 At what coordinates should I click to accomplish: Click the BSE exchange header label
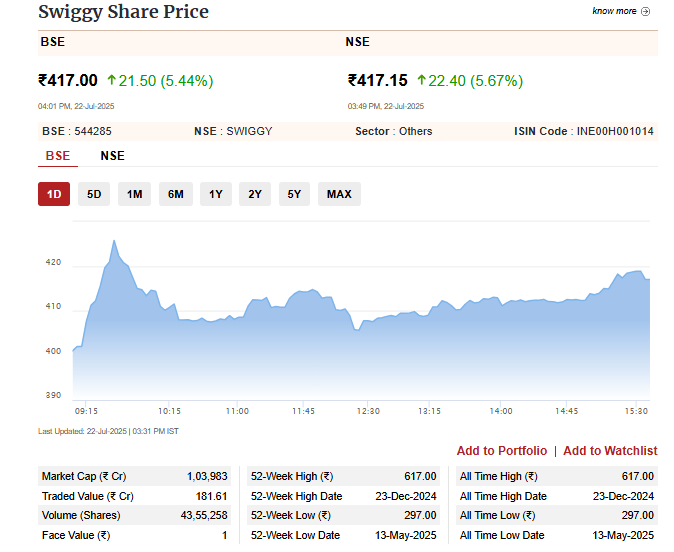tap(52, 42)
